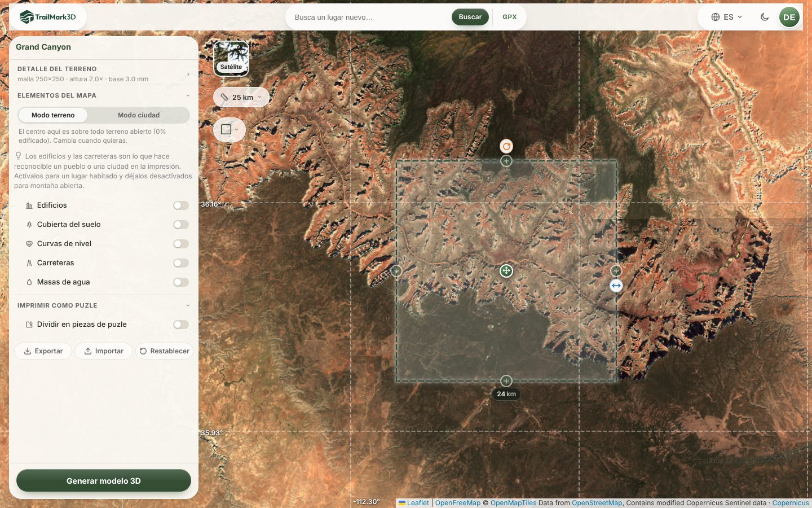Viewport: 812px width, 508px height.
Task: Toggle Dividir en piezas de puzle
Action: coord(181,325)
